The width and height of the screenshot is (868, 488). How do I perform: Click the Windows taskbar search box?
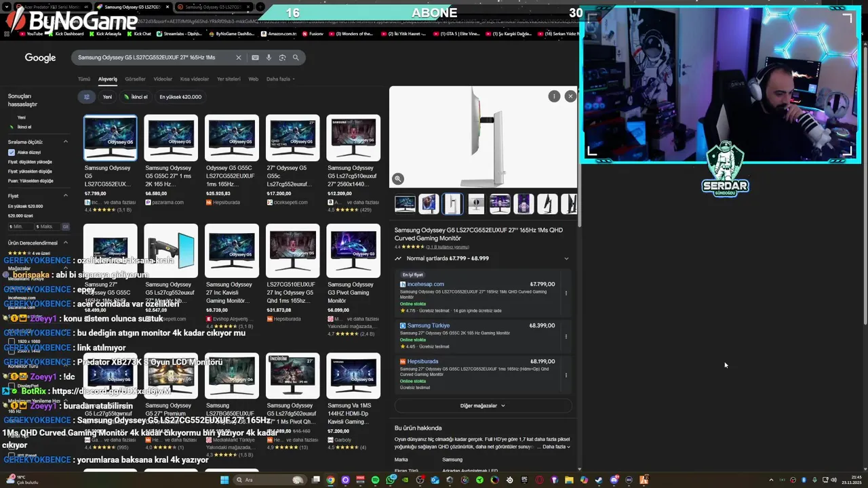point(270,480)
